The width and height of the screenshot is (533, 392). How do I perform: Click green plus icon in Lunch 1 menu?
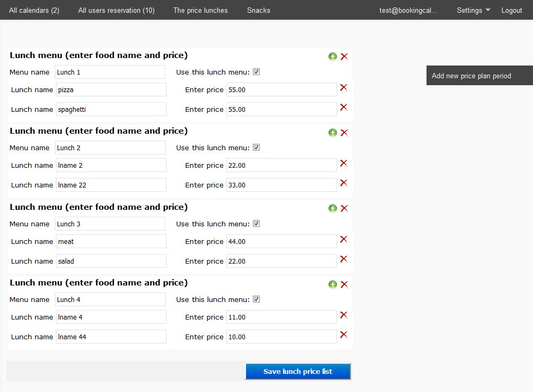click(x=332, y=56)
